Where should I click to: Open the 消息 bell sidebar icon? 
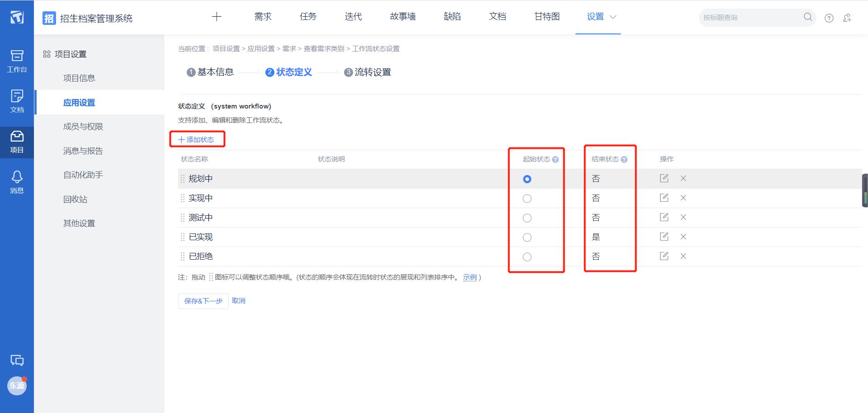[x=17, y=182]
